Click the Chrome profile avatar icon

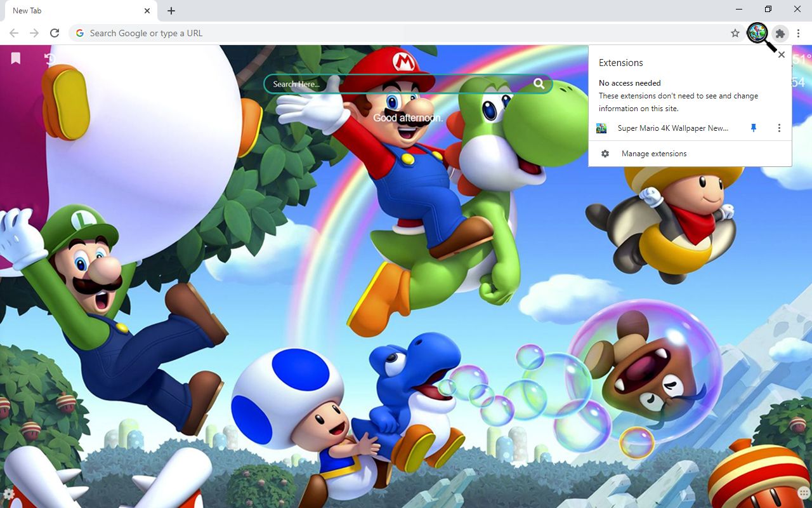pyautogui.click(x=757, y=33)
